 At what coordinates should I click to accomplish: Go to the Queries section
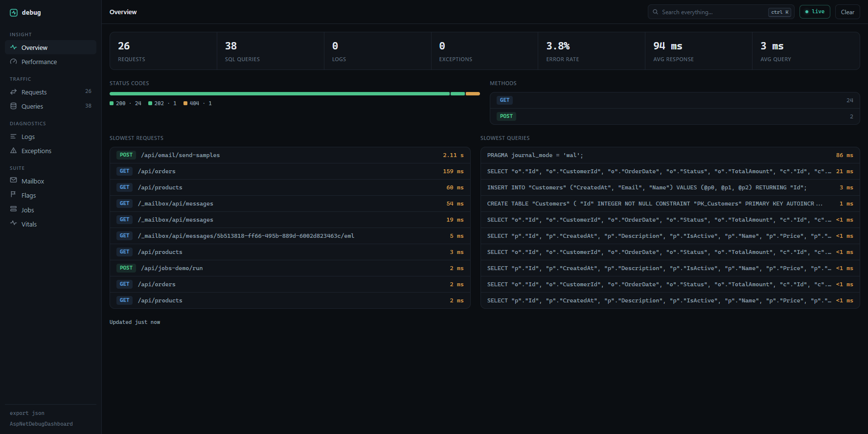50,106
